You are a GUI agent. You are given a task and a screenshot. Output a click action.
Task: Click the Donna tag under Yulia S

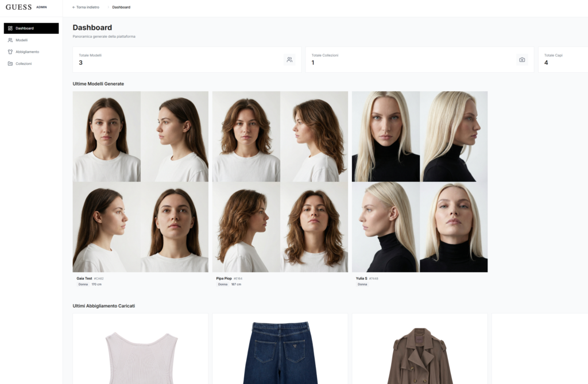pyautogui.click(x=362, y=284)
